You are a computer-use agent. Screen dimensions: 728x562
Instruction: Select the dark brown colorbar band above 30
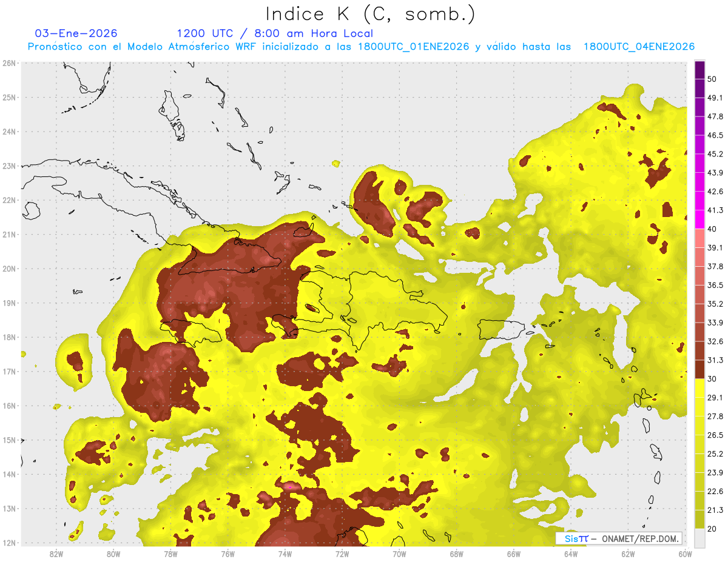699,369
